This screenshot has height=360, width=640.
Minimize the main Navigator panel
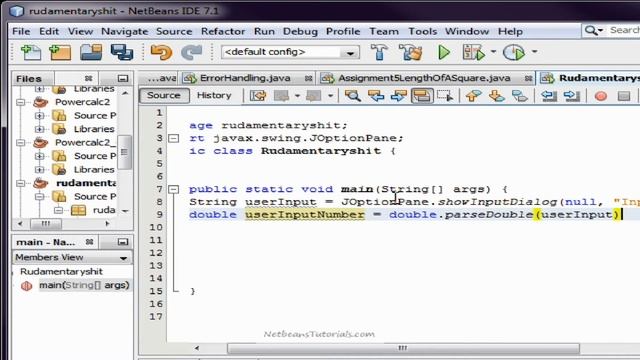click(122, 242)
